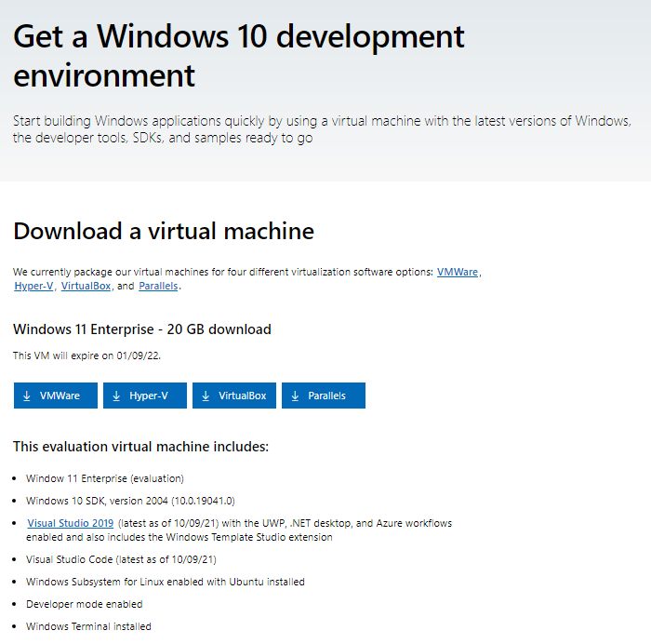651x644 pixels.
Task: Click the "Get a Windows 10 development environment" heading
Action: (x=239, y=54)
